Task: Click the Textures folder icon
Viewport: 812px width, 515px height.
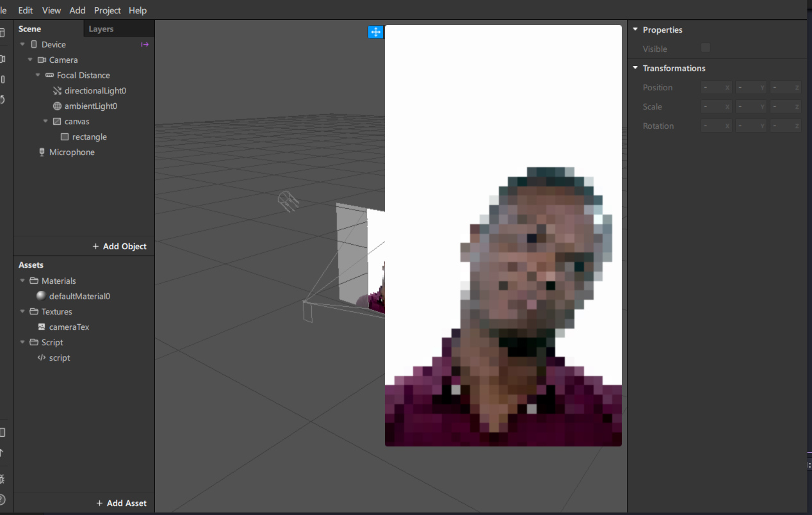Action: [x=34, y=312]
